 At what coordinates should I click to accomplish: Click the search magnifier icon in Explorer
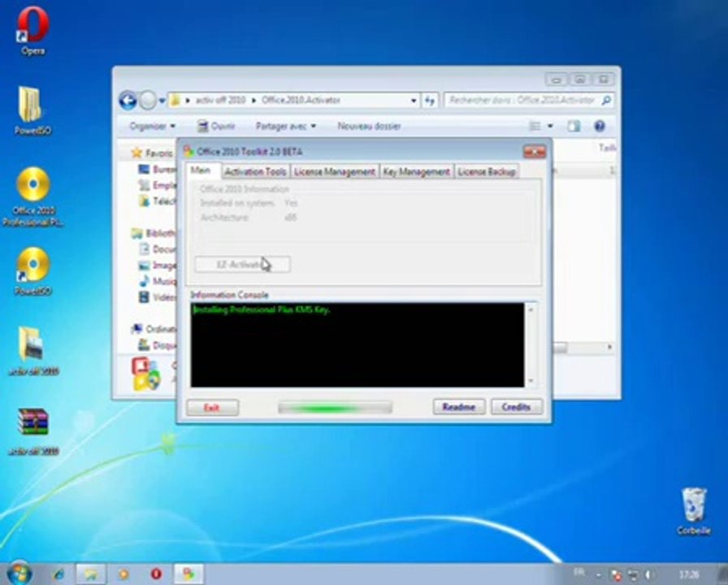606,100
